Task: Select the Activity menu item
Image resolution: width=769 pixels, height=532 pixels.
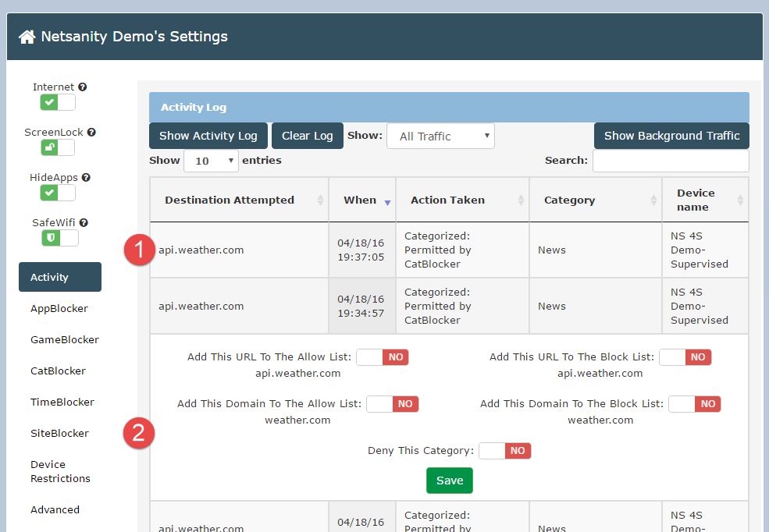Action: (60, 277)
